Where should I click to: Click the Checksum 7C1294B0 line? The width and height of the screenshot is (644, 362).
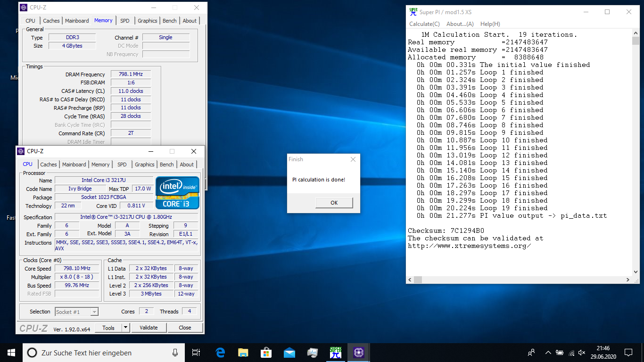point(446,230)
